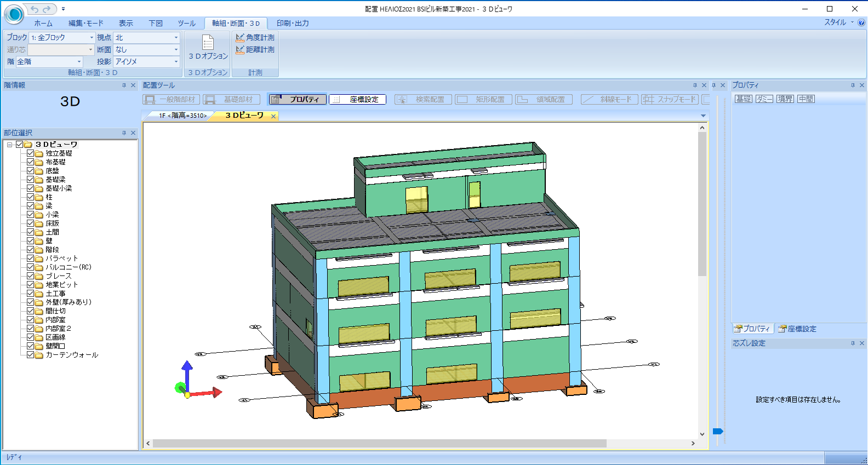The width and height of the screenshot is (868, 465).
Task: Click the プロパティ toolbar button
Action: point(298,99)
